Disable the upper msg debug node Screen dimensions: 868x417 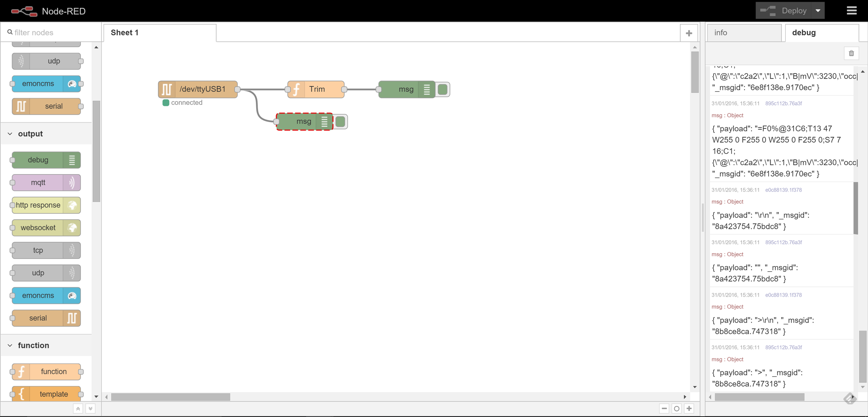pyautogui.click(x=443, y=89)
